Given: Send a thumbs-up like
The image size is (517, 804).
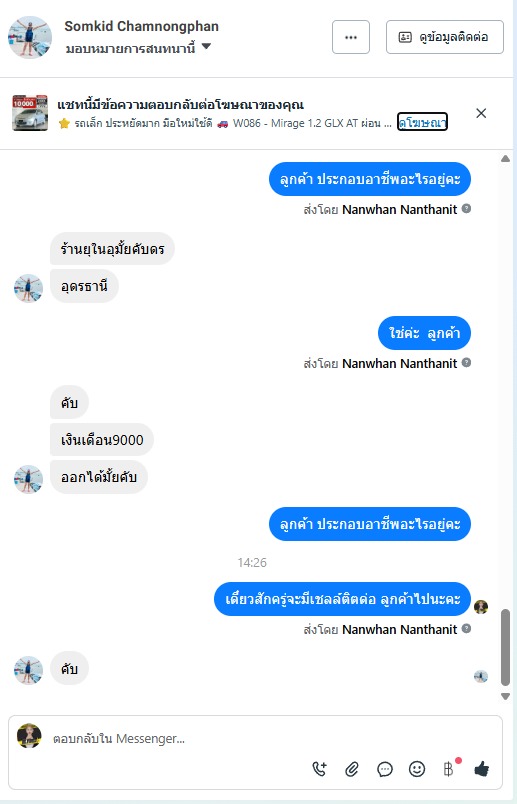Looking at the screenshot, I should [482, 769].
